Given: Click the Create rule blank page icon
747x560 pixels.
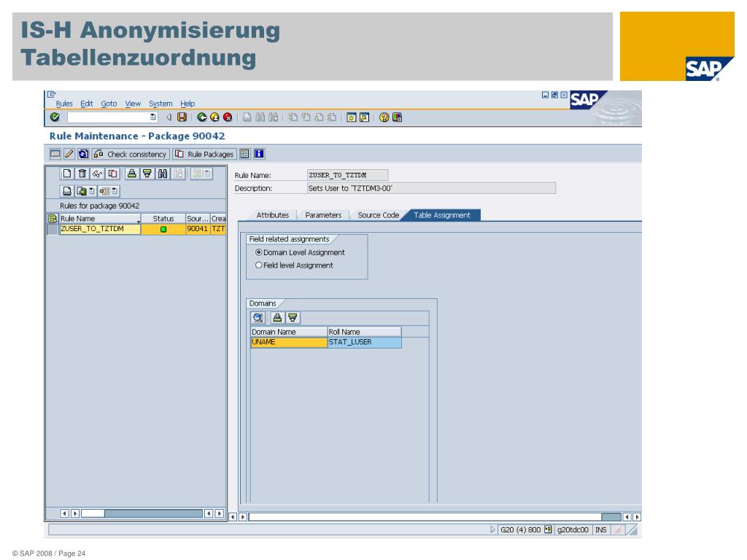Looking at the screenshot, I should tap(67, 174).
